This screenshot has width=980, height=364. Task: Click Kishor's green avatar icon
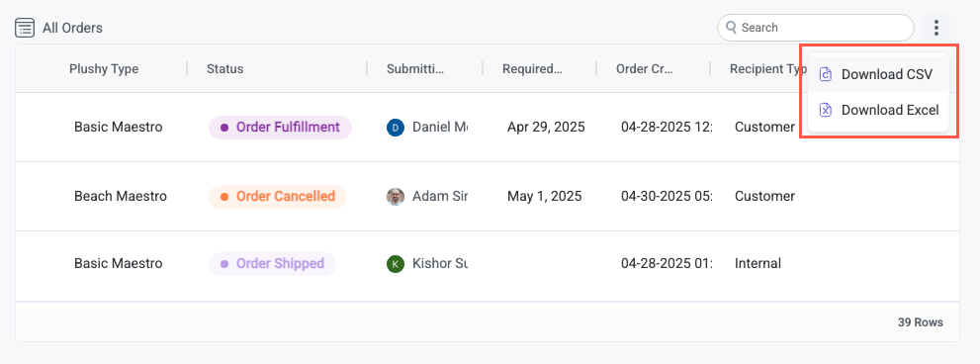click(x=396, y=263)
